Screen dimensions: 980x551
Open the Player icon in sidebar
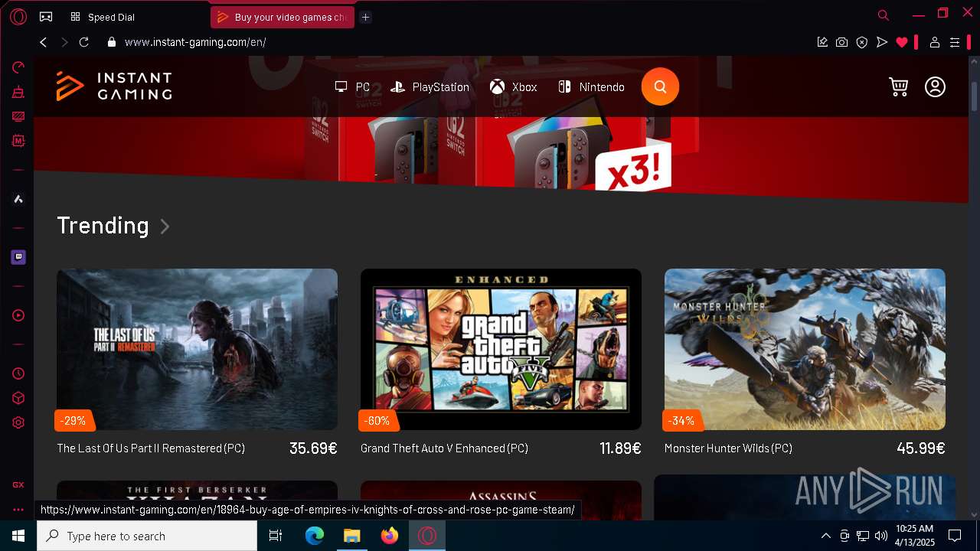(x=18, y=315)
